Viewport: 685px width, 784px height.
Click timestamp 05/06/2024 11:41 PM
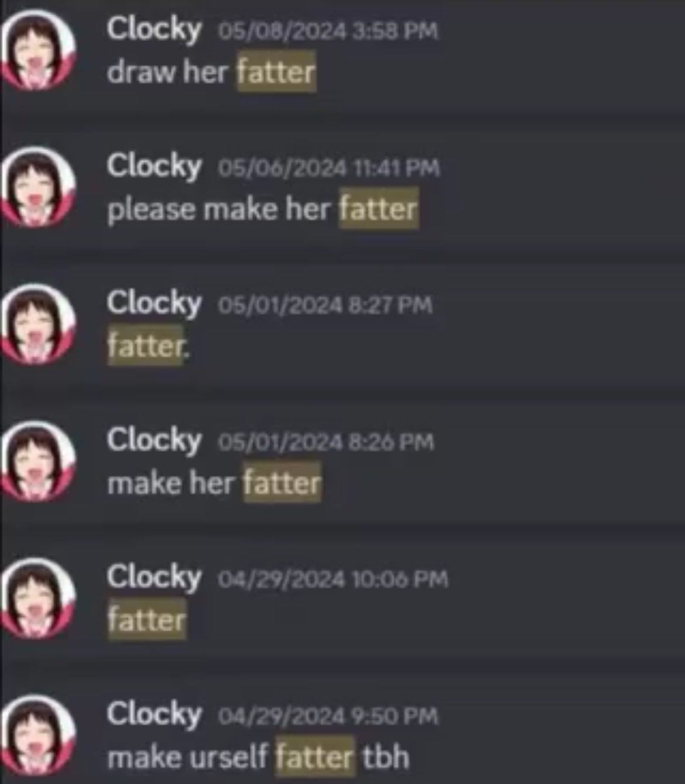click(x=329, y=169)
